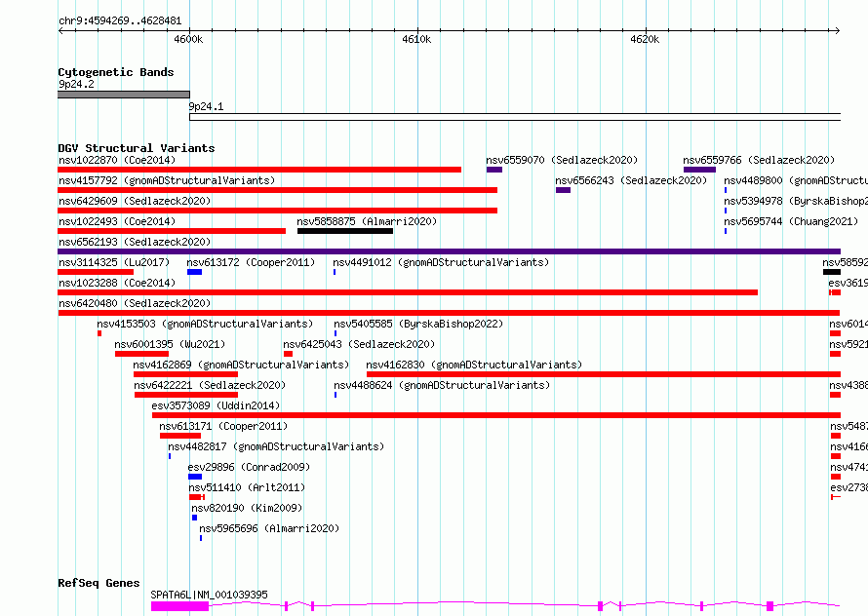Click the 4620k ruler tick label
Viewport: 868px width, 616px height.
[645, 39]
